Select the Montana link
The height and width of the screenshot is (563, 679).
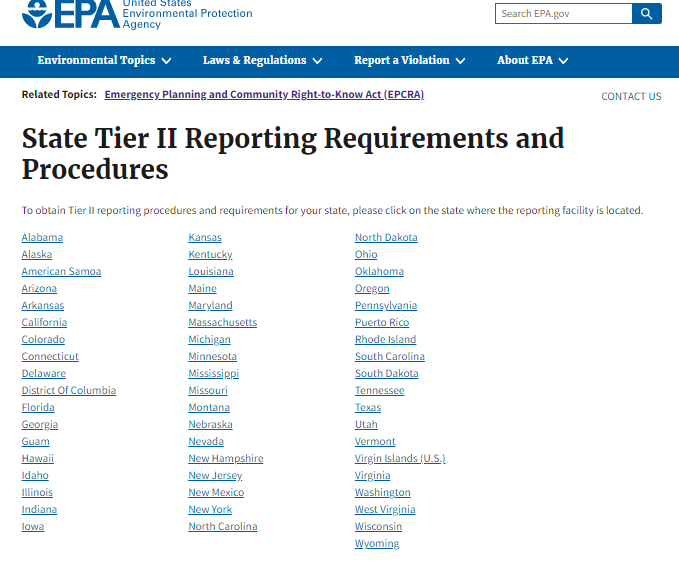click(x=209, y=407)
